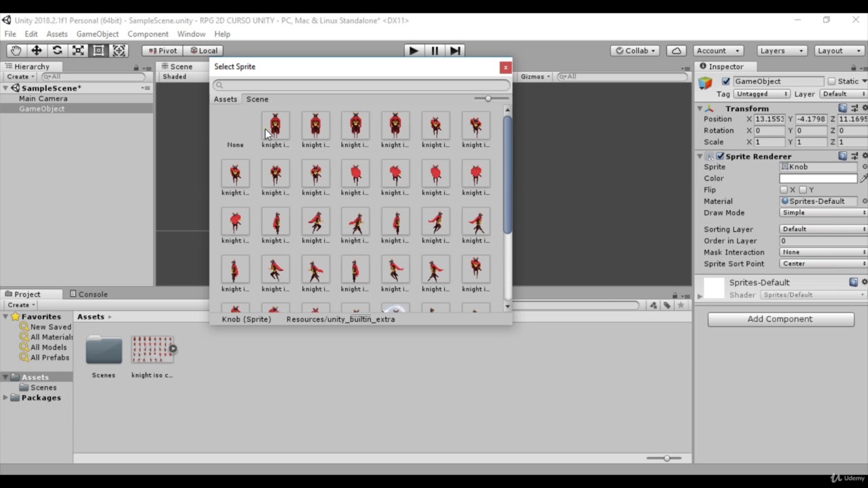
Task: Open the Account dropdown
Action: 717,51
